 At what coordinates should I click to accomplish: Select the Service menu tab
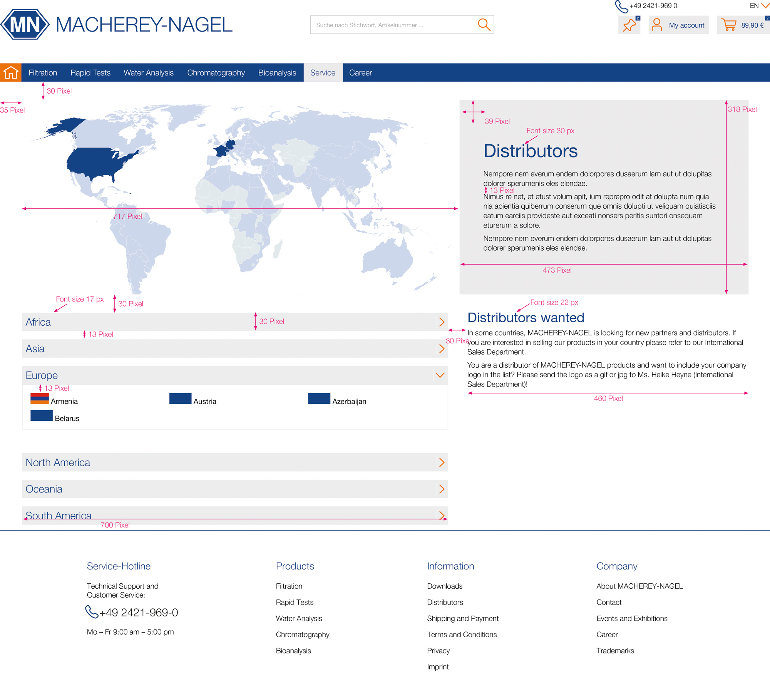(323, 73)
